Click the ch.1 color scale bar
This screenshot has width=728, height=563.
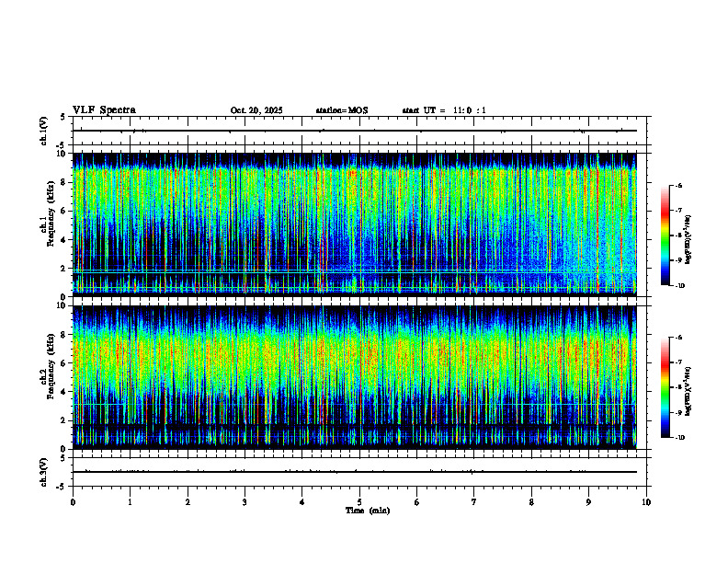tap(665, 236)
